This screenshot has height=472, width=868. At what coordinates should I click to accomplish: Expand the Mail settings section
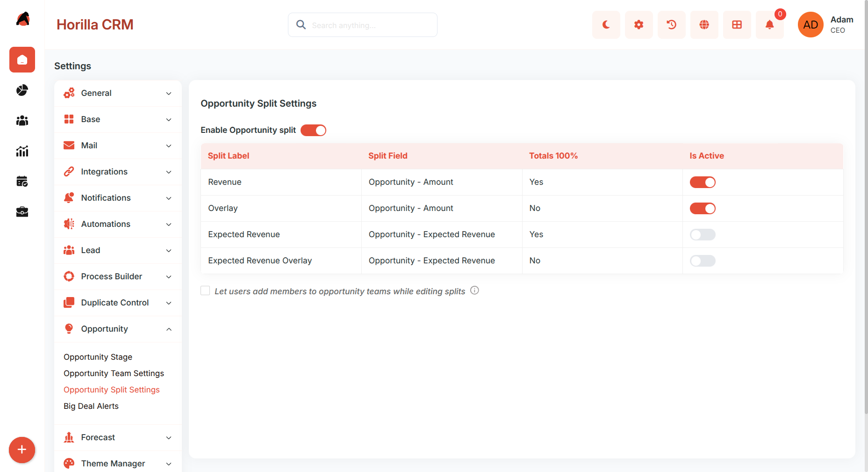pos(118,145)
